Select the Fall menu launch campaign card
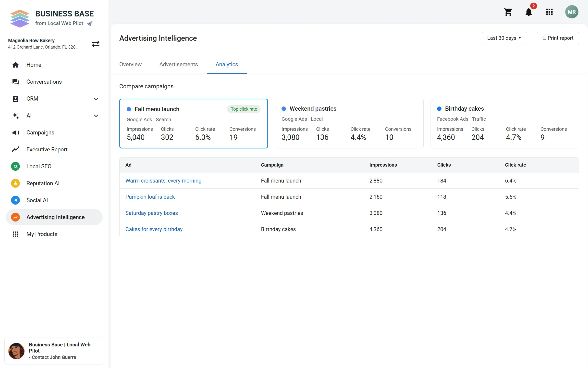The image size is (588, 368). (194, 123)
